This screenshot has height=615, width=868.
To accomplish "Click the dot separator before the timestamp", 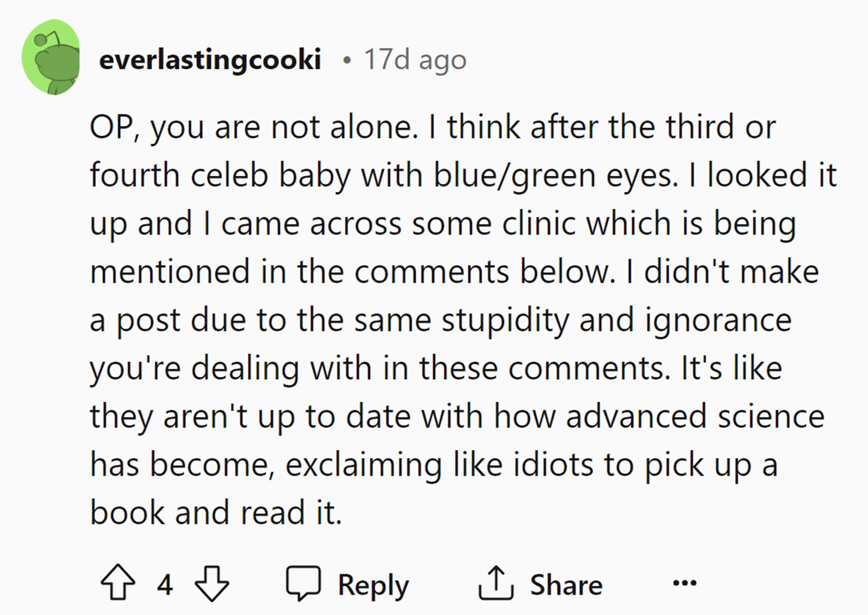I will click(x=345, y=60).
